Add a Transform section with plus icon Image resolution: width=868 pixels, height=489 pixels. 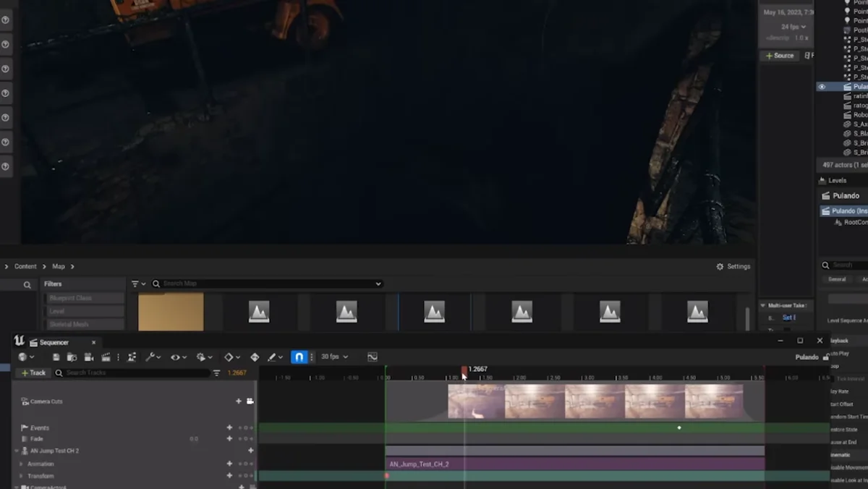pos(229,475)
